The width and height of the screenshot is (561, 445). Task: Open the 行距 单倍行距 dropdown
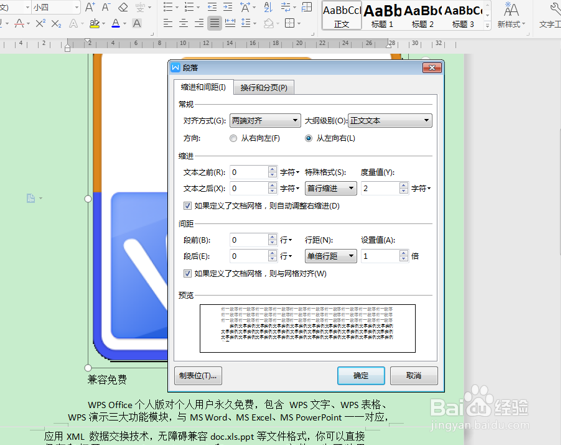pos(331,256)
